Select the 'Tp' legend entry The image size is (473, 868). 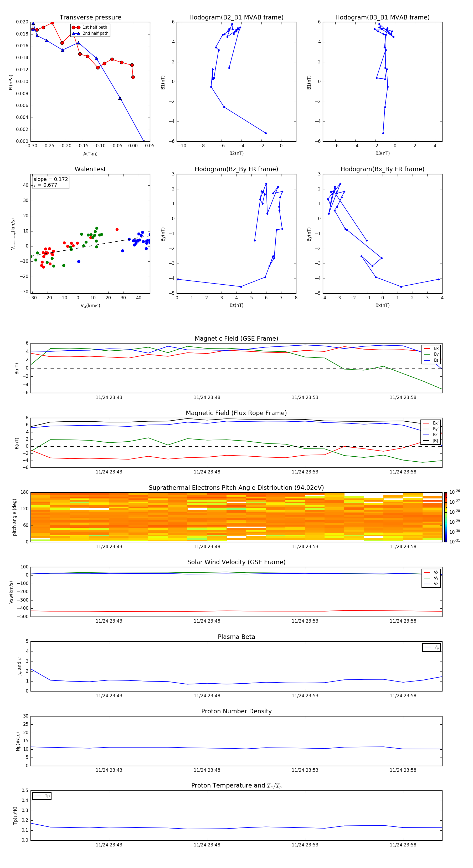42,796
